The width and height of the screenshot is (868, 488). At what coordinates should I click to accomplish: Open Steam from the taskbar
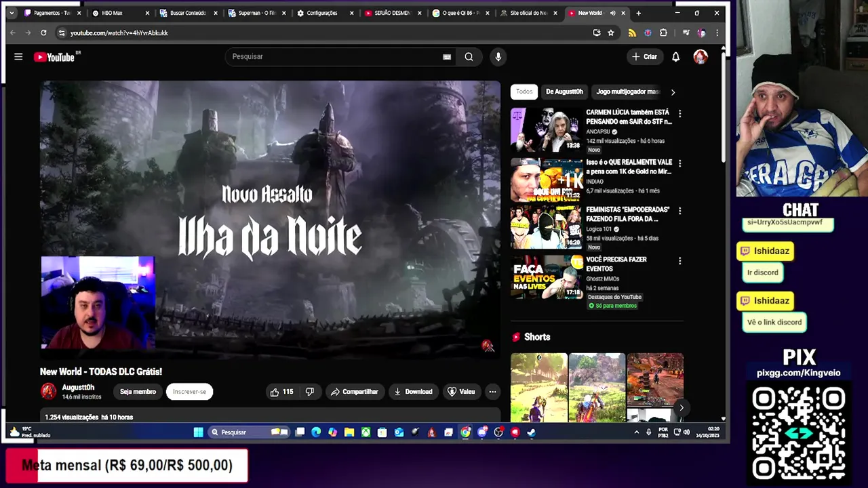[531, 432]
